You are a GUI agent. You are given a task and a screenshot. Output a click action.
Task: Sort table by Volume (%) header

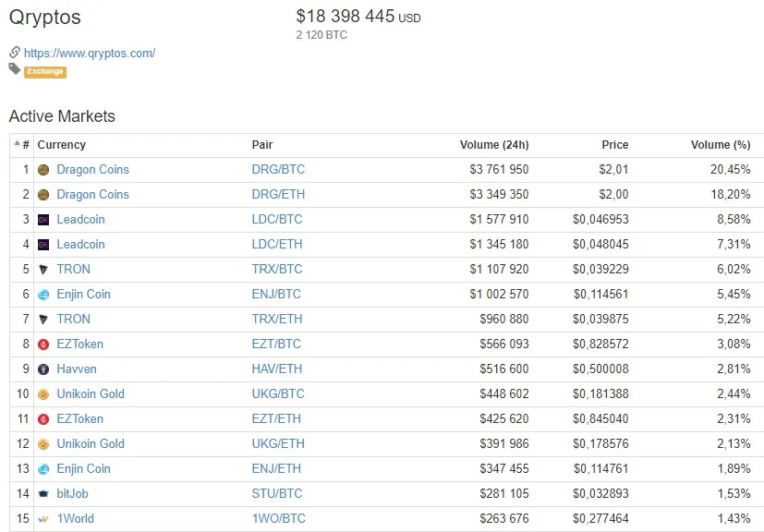(x=721, y=145)
